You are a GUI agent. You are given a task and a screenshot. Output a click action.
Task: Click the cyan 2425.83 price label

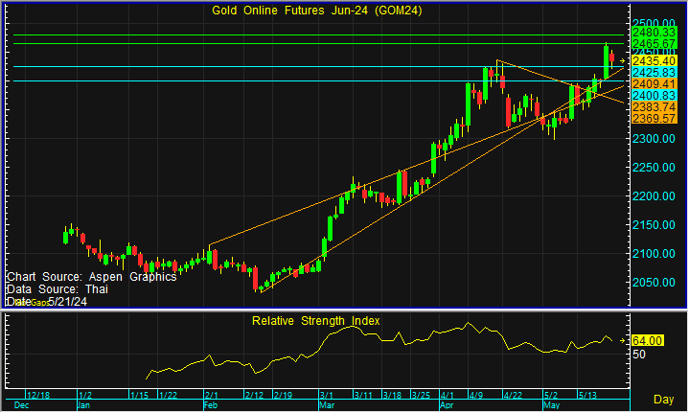click(654, 72)
